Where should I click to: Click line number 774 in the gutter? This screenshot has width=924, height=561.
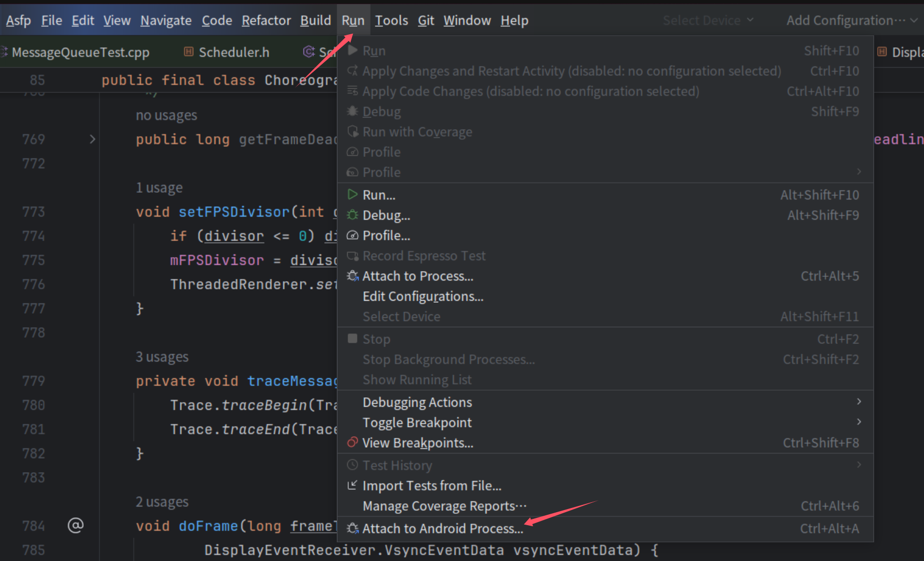point(33,236)
